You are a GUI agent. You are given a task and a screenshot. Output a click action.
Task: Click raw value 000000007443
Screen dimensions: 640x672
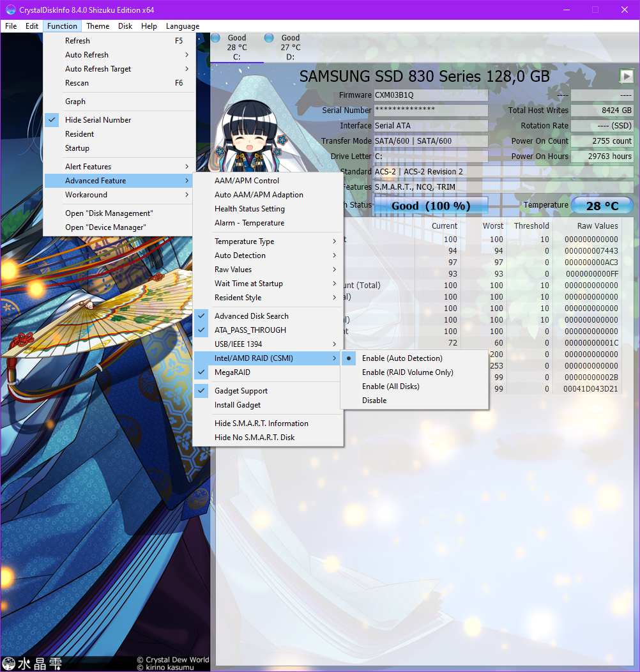[591, 250]
